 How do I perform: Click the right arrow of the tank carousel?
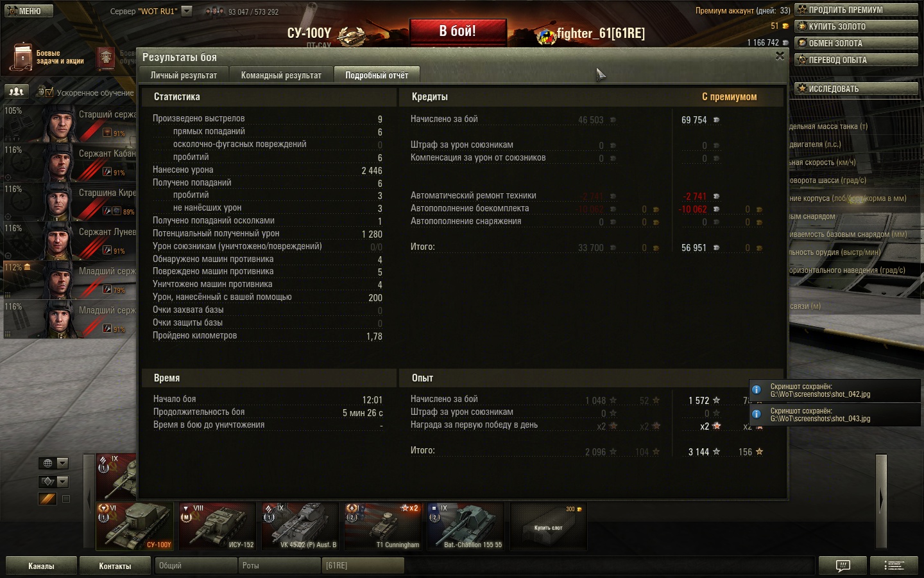pyautogui.click(x=881, y=498)
